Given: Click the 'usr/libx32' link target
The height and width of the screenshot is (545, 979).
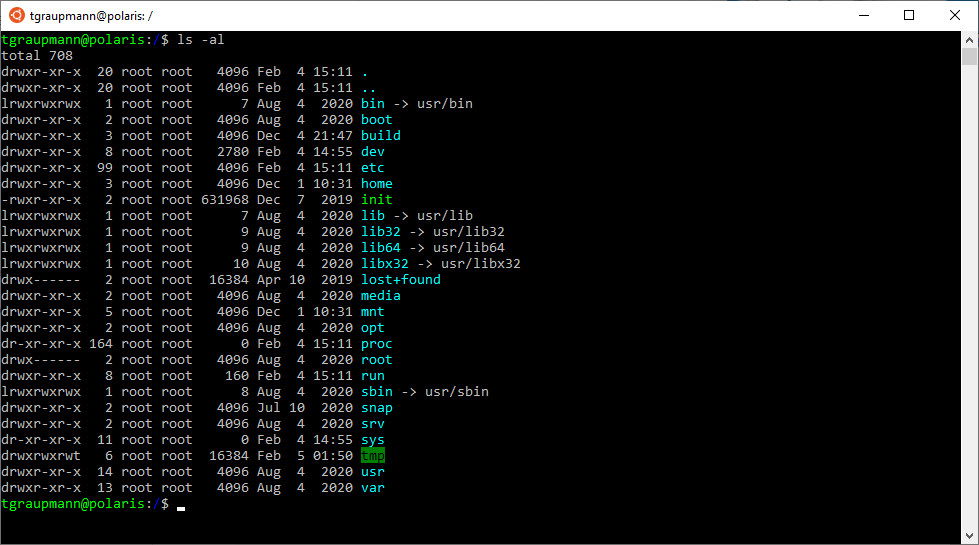Looking at the screenshot, I should [x=481, y=263].
